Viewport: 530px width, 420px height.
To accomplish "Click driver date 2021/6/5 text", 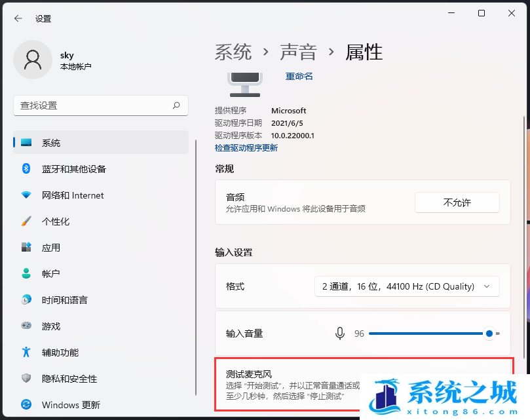I will point(287,123).
